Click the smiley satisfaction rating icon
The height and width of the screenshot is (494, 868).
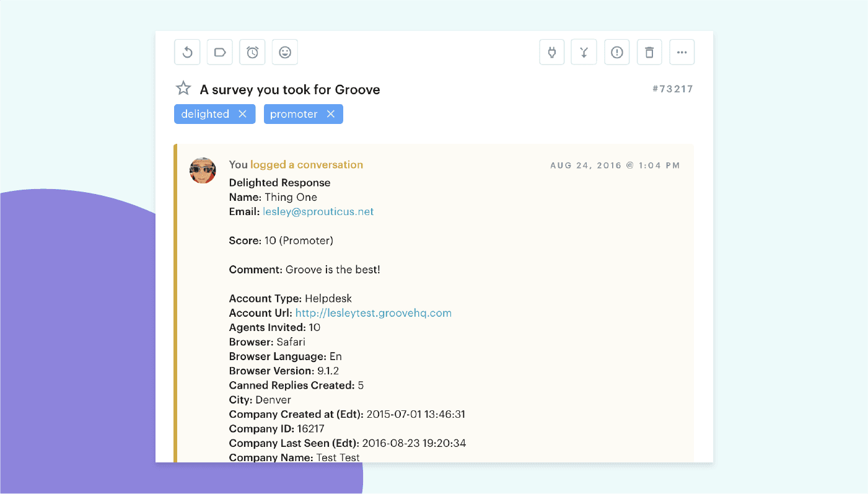[284, 52]
